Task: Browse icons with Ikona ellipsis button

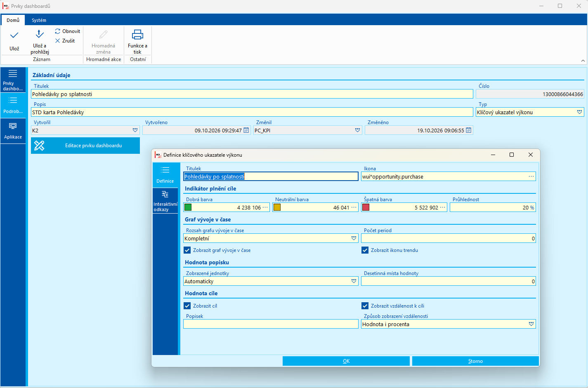Action: coord(531,176)
